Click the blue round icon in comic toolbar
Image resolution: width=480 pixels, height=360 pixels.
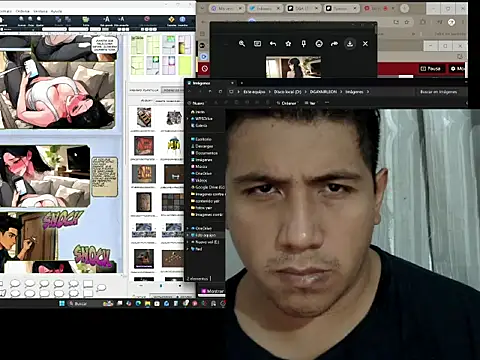point(182,20)
